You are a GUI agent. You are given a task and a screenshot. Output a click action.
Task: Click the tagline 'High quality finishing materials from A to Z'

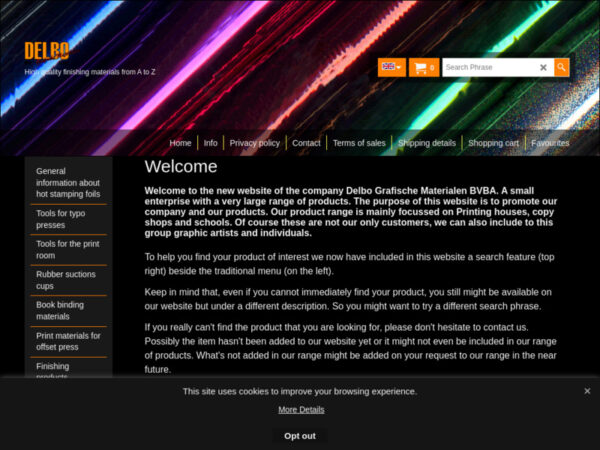click(90, 72)
